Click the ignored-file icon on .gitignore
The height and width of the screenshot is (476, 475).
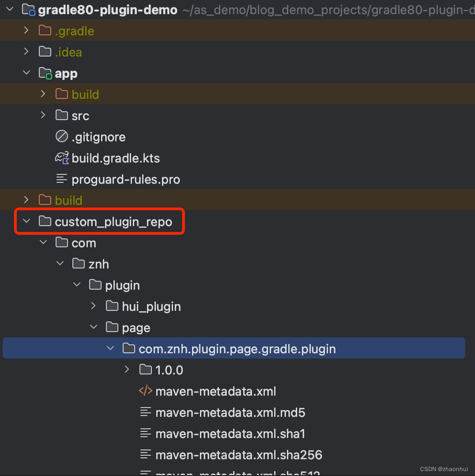[62, 136]
